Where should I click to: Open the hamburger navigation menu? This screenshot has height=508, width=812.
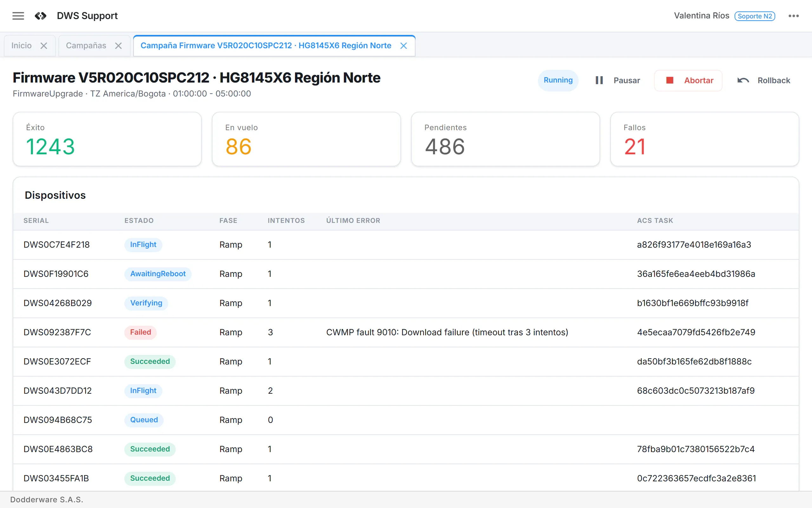click(18, 16)
